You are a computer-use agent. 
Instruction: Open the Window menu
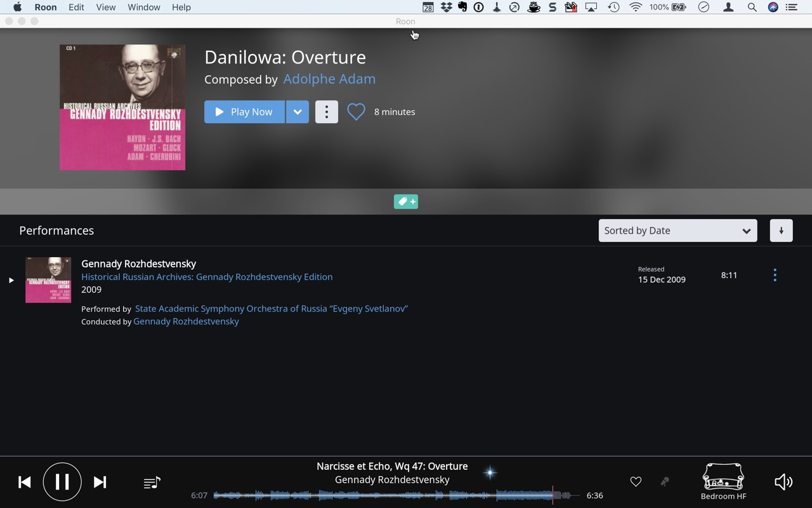pos(144,7)
